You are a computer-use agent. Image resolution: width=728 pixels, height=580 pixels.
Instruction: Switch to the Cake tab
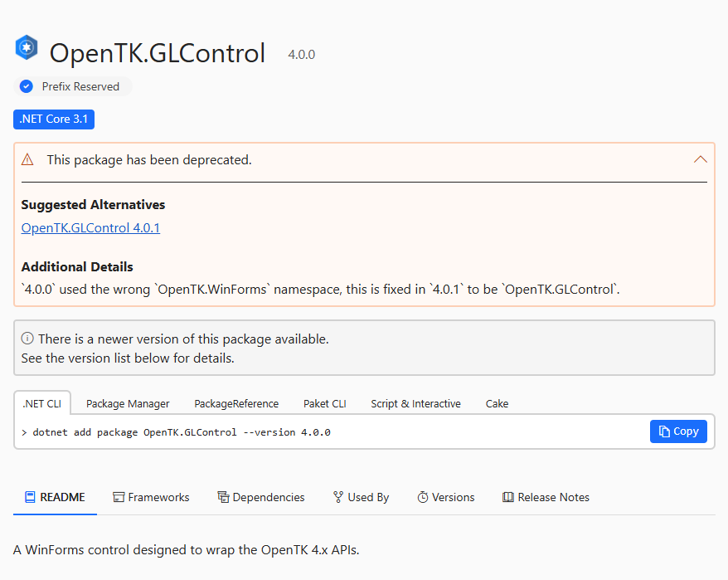coord(497,403)
